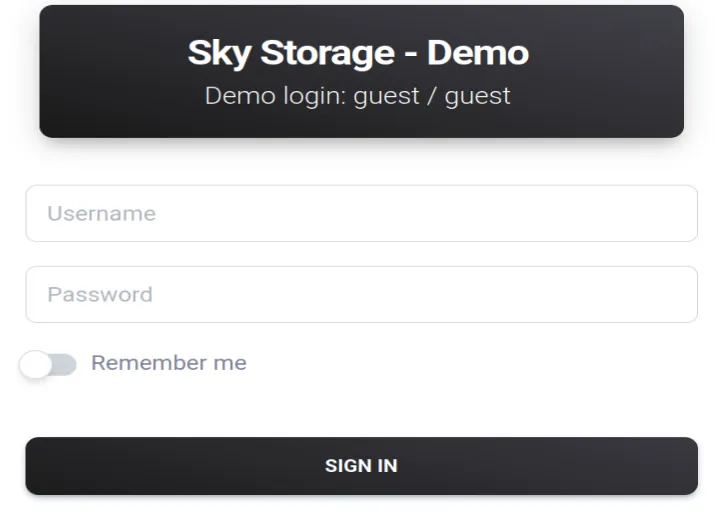Switch on the Remember me option
The height and width of the screenshot is (514, 719).
[48, 365]
